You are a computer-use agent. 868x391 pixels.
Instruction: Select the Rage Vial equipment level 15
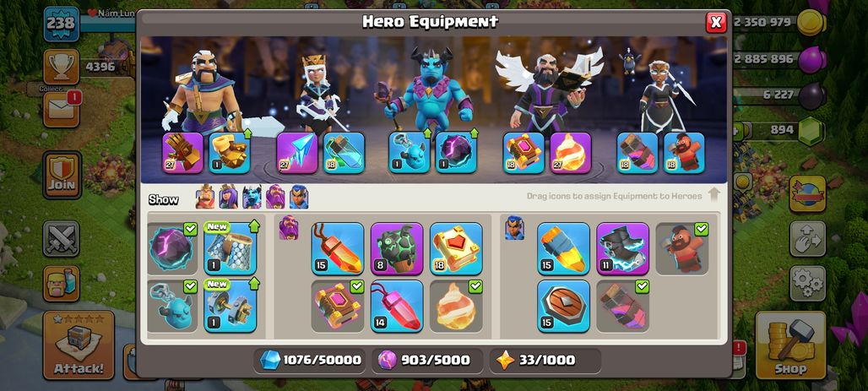click(x=338, y=248)
